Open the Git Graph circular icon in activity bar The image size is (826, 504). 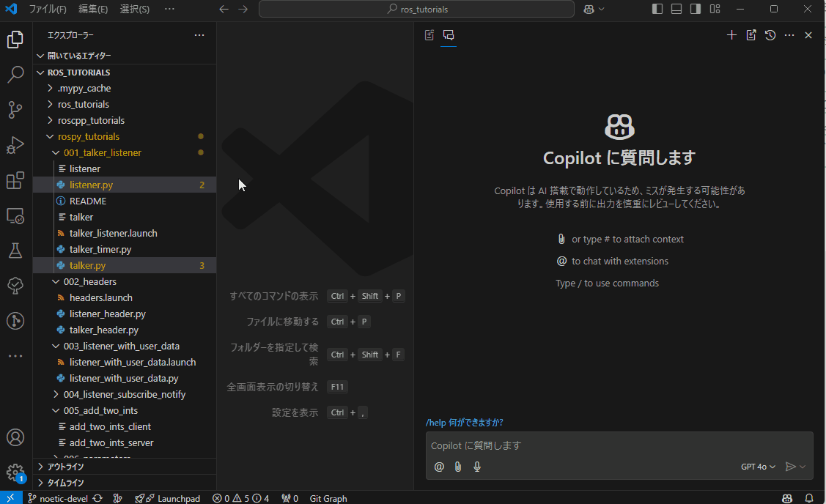tap(15, 321)
